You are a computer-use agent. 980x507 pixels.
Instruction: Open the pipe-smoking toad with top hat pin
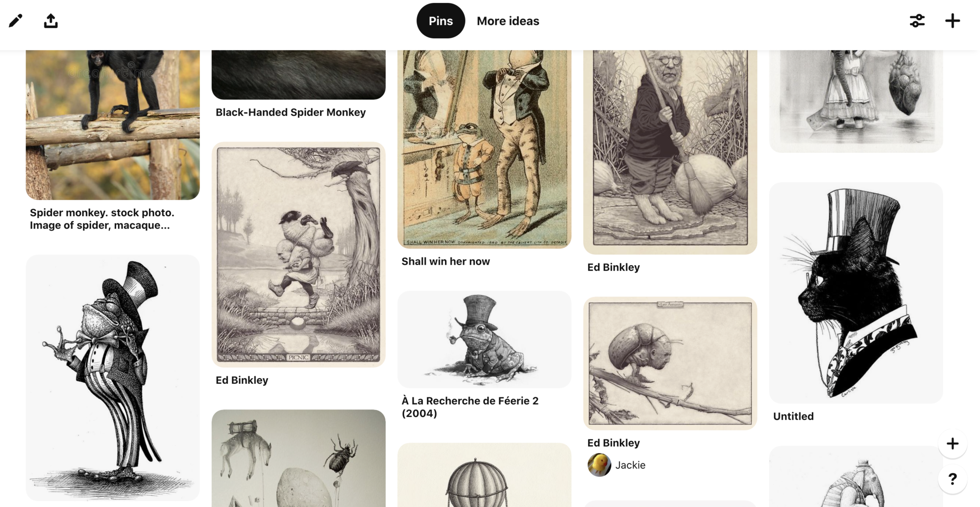[x=484, y=339]
